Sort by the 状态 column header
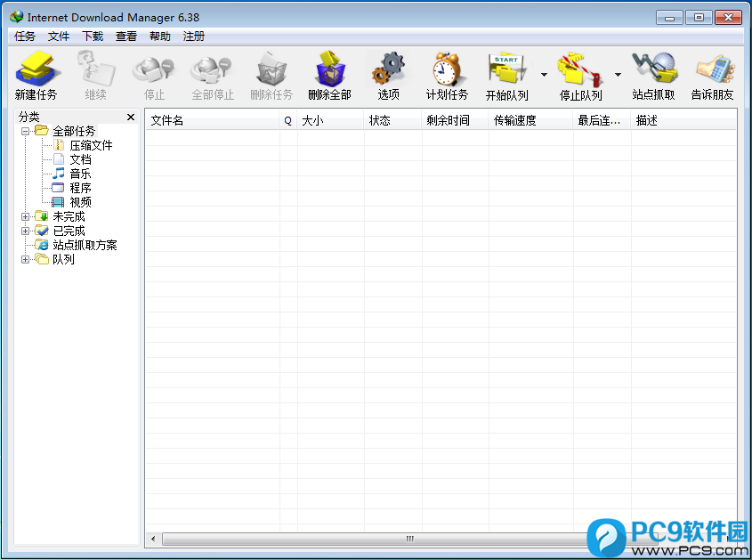This screenshot has height=560, width=752. pos(392,120)
